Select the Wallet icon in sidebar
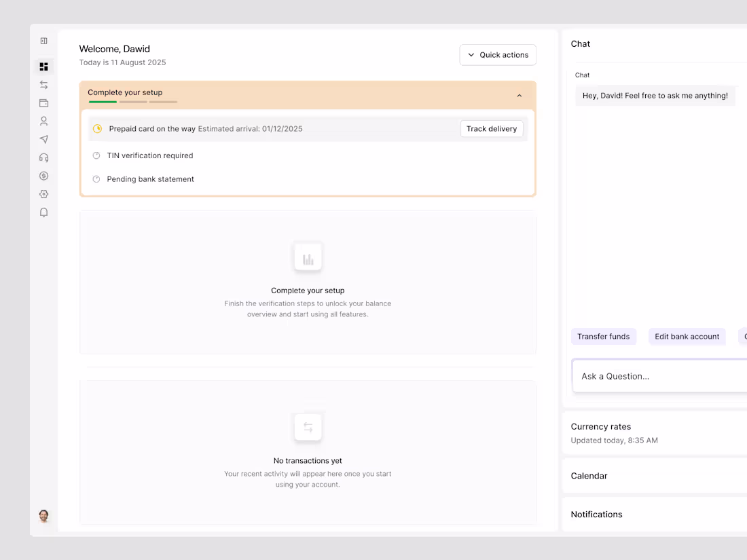This screenshot has height=560, width=747. point(43,102)
